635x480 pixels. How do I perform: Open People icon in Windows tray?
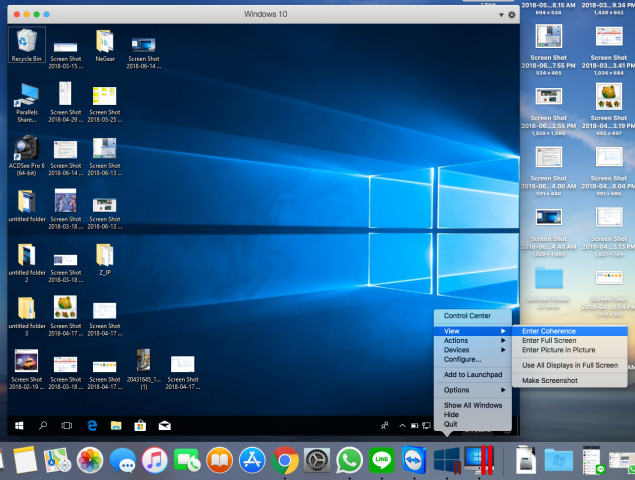(x=385, y=425)
